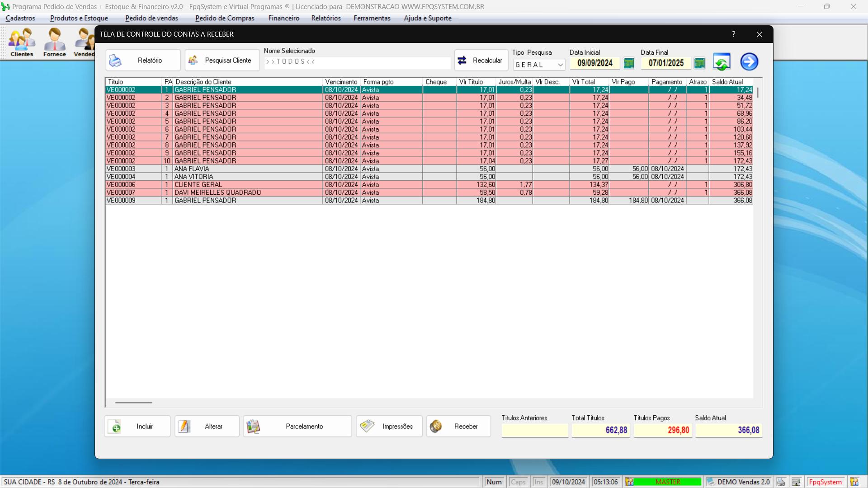Screen dimensions: 868x488
Task: Close the Contas a Receber dialog
Action: point(759,34)
